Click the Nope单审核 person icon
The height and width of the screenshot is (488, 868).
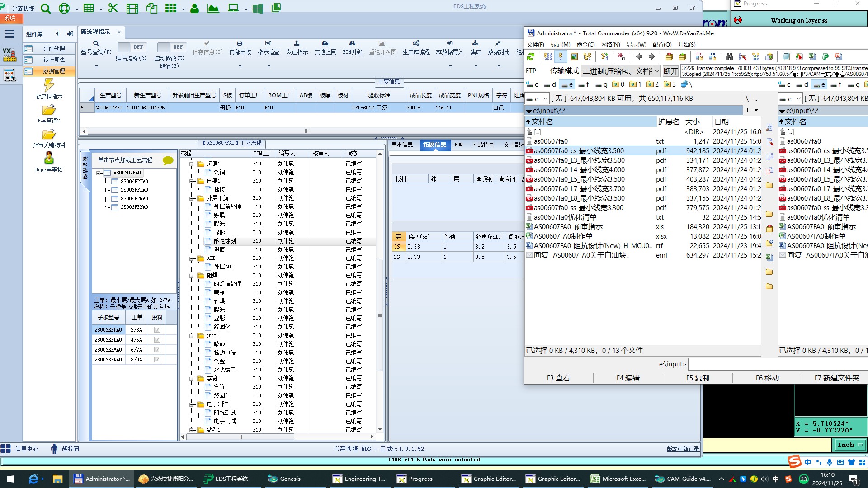coord(49,158)
